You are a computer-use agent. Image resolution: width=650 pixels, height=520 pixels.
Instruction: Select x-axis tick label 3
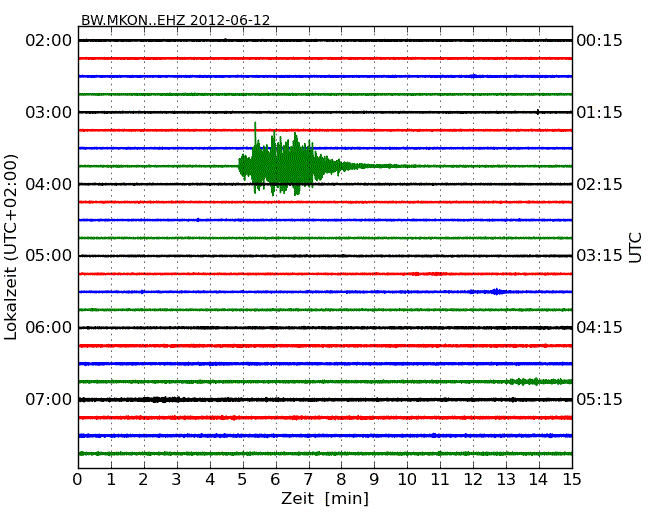tap(177, 479)
